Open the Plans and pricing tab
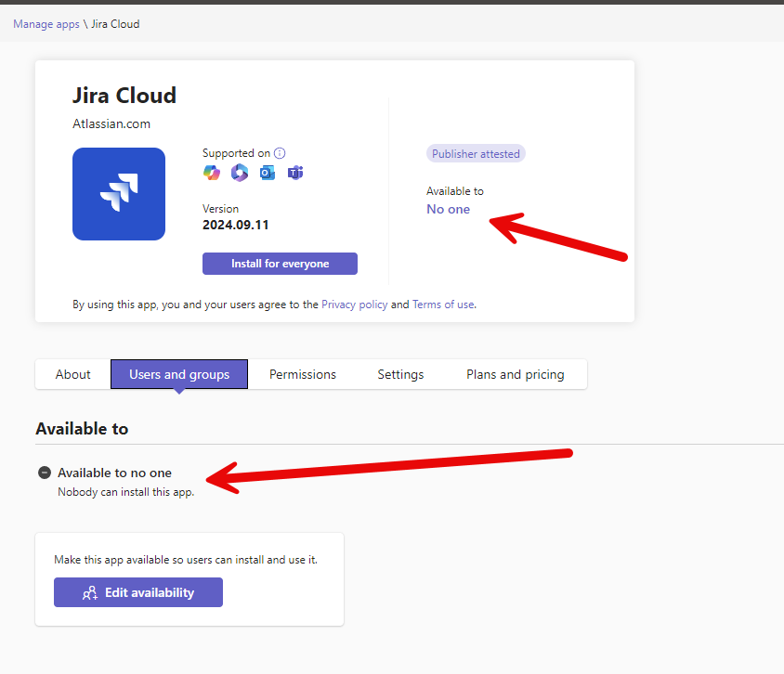The height and width of the screenshot is (674, 784). coord(516,374)
